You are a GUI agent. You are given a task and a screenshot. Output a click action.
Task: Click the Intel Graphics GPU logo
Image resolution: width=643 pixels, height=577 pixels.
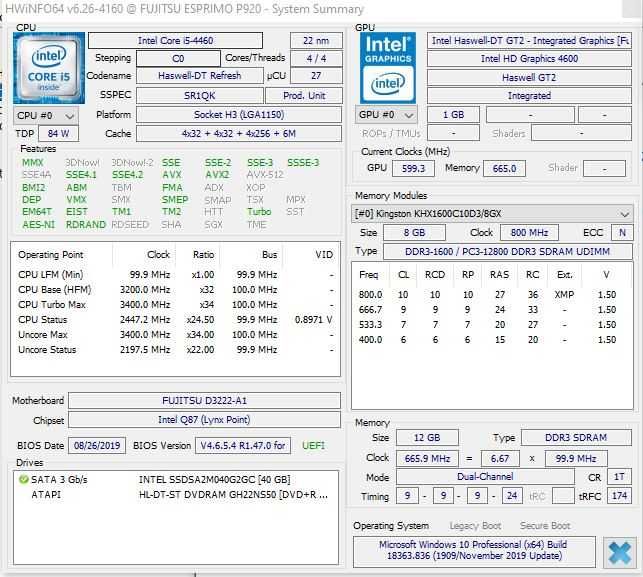click(x=388, y=68)
